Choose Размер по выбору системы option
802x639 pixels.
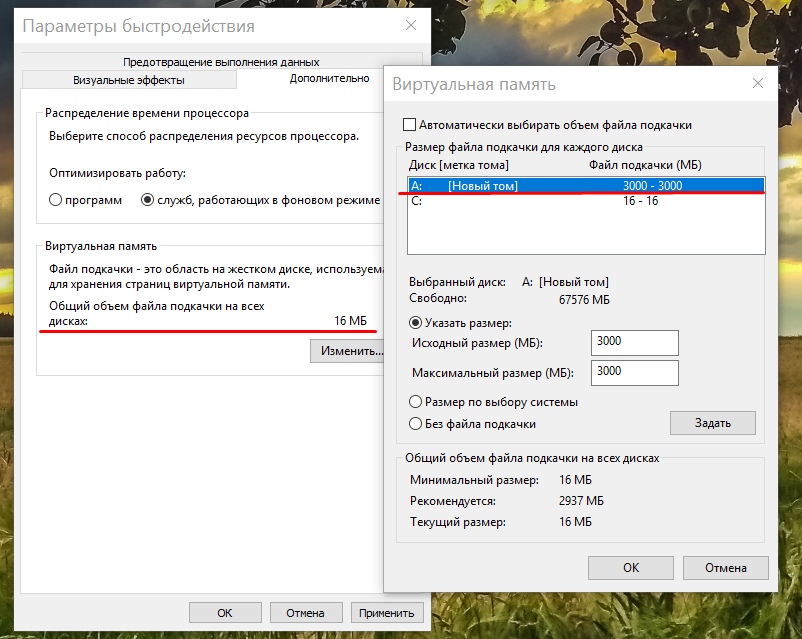coord(415,402)
